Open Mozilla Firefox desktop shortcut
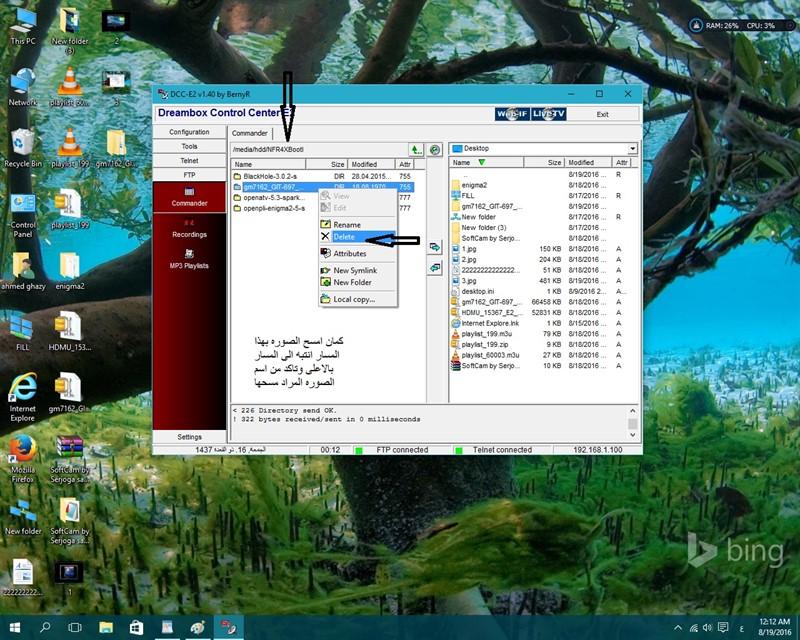Screen dimensions: 800x640 pyautogui.click(x=22, y=458)
